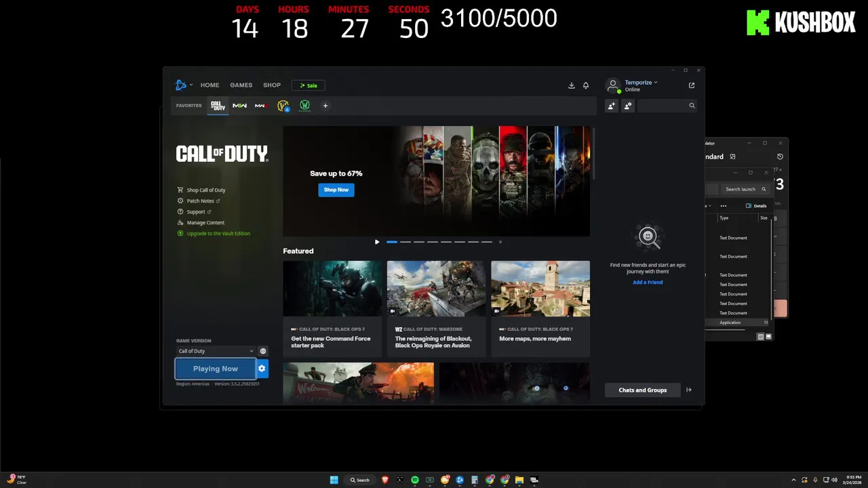This screenshot has width=868, height=488.
Task: Switch to large icons view in File Explorer
Action: click(768, 337)
